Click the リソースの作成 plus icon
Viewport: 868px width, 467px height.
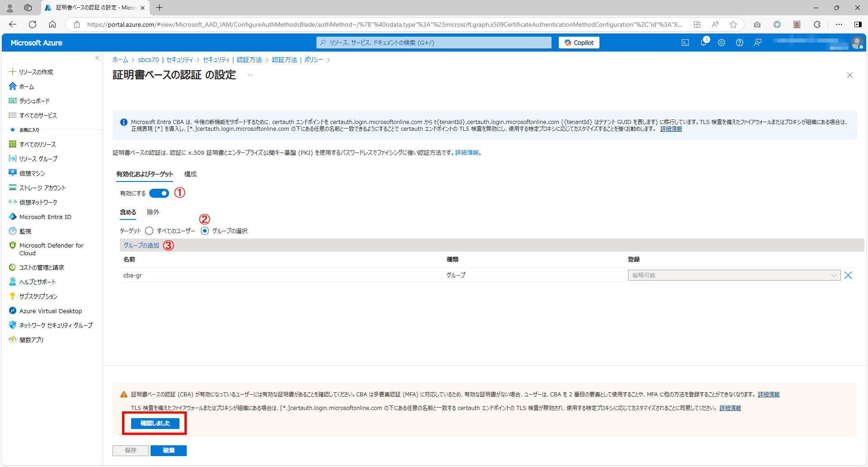(x=13, y=71)
